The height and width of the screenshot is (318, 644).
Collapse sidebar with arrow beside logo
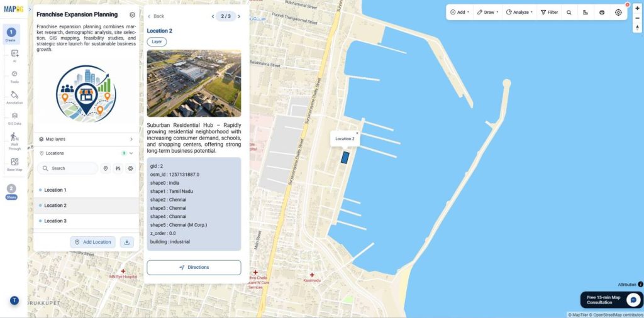pyautogui.click(x=30, y=9)
